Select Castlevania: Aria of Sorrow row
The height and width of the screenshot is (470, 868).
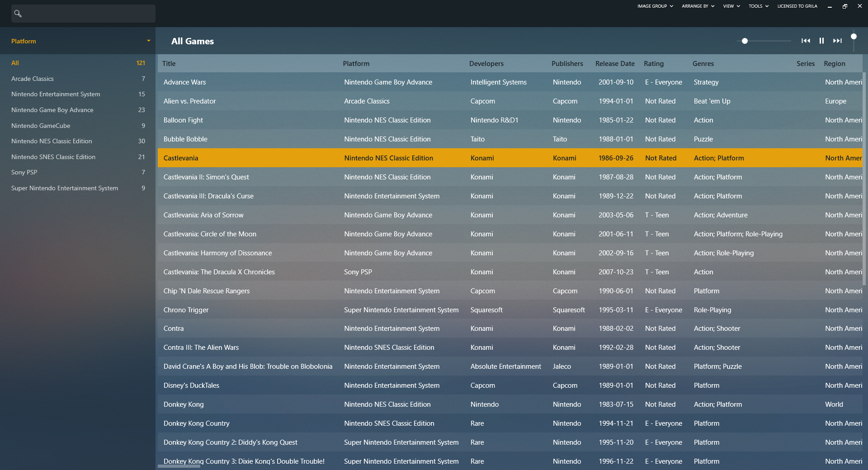point(510,215)
